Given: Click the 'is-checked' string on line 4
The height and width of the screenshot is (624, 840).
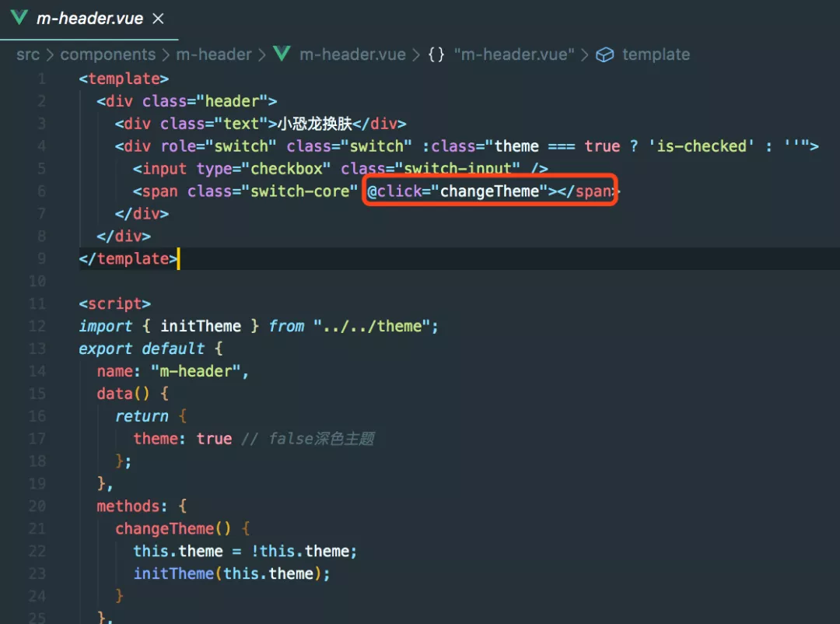Looking at the screenshot, I should (x=702, y=146).
